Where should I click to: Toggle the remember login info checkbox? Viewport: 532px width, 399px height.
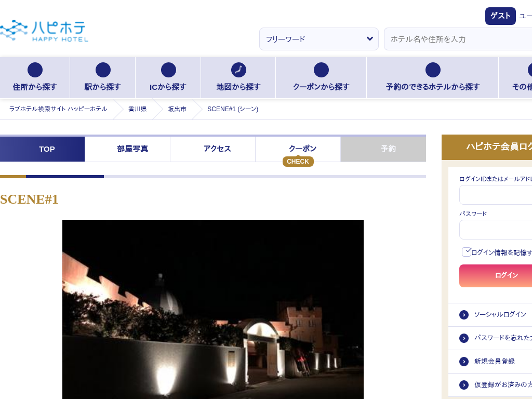(466, 252)
